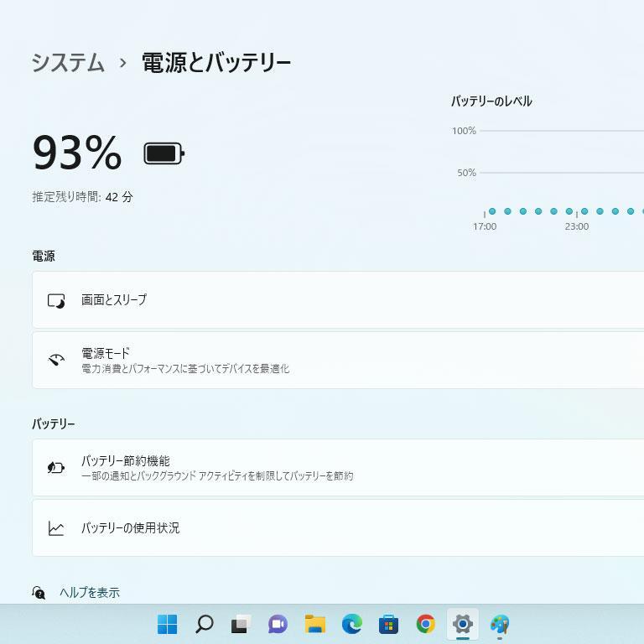Image resolution: width=644 pixels, height=644 pixels.
Task: Click the バッテリーのレベル chart heading
Action: (491, 101)
